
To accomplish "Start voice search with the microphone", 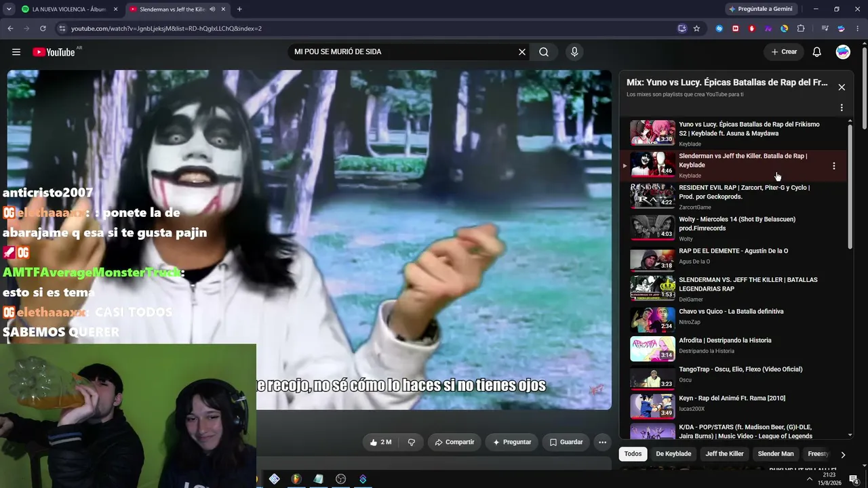I will 574,52.
